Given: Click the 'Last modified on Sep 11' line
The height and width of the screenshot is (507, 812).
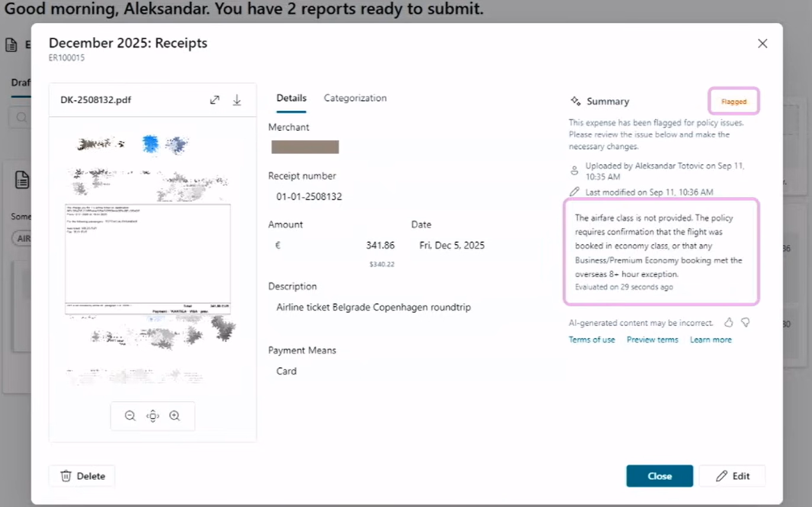Looking at the screenshot, I should 649,192.
